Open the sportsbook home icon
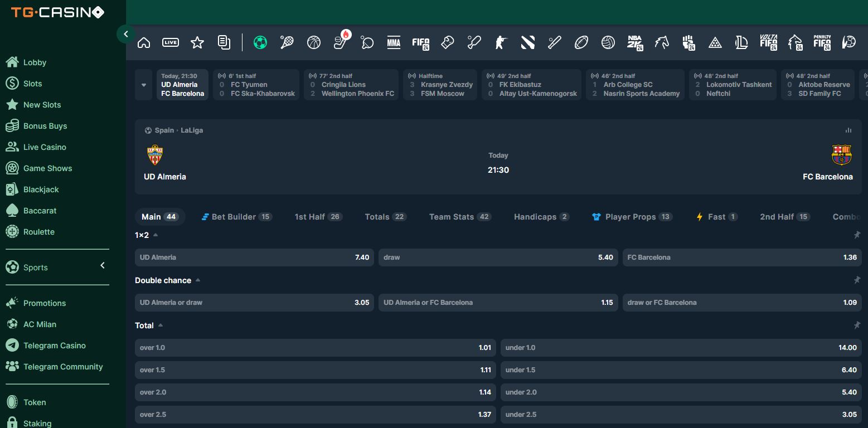Screen dimensions: 868x428 tap(144, 42)
